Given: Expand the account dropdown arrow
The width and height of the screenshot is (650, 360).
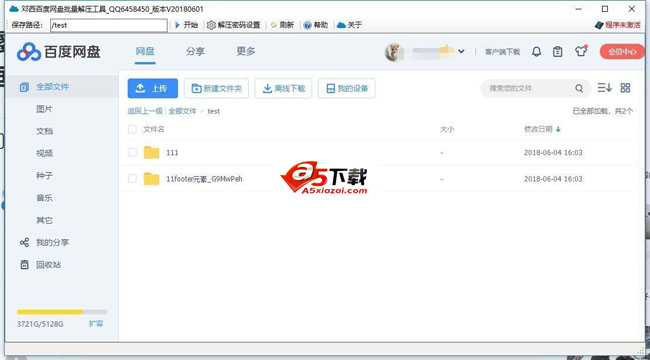Looking at the screenshot, I should point(461,51).
